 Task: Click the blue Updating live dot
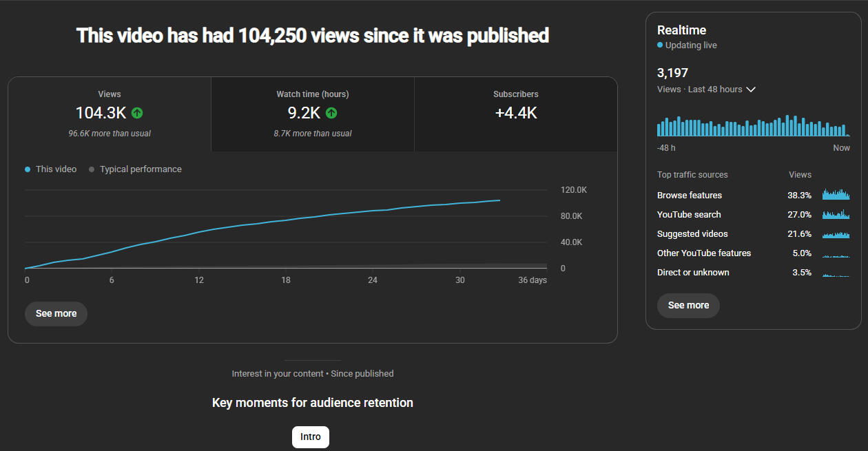click(x=660, y=45)
